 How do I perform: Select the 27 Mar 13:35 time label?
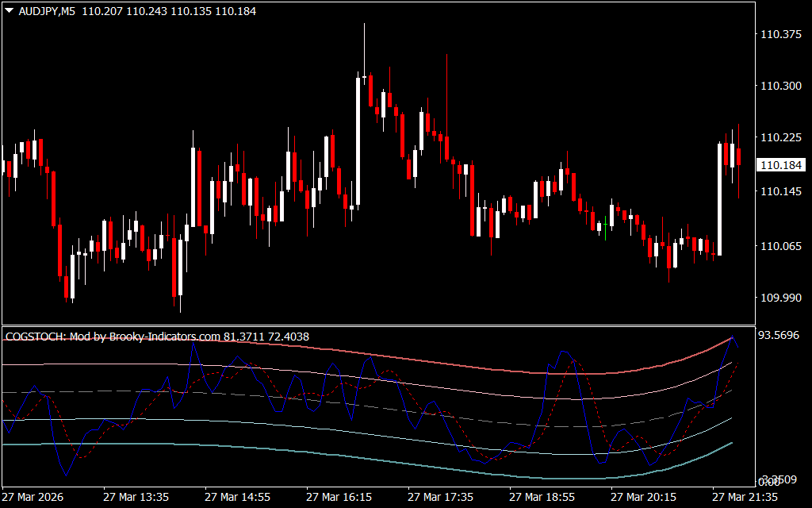(x=136, y=497)
